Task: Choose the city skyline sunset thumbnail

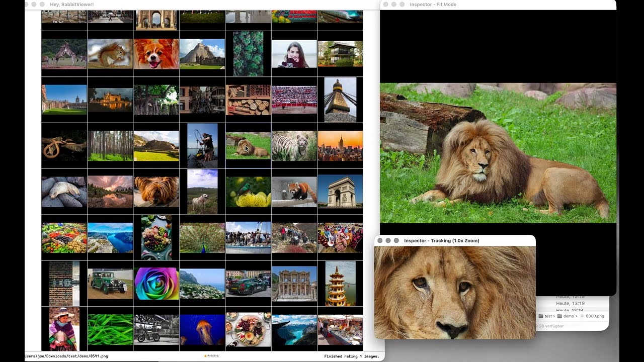Action: tap(340, 146)
